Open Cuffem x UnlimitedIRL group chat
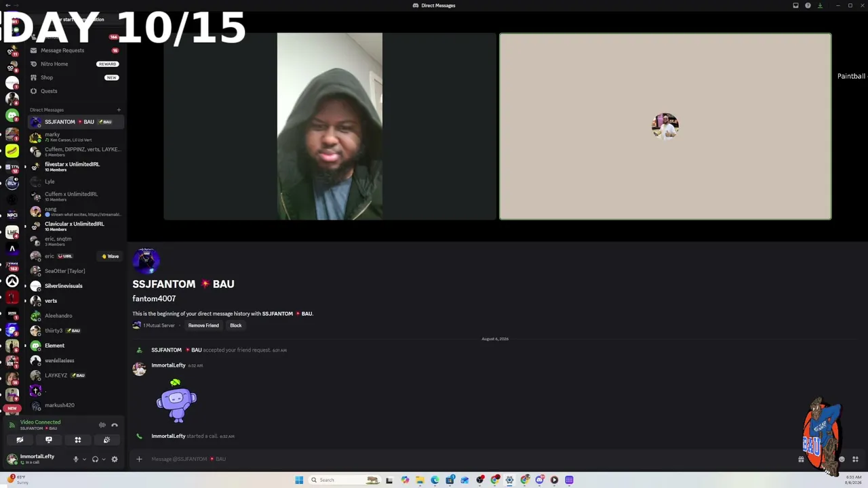The image size is (868, 488). [x=75, y=197]
